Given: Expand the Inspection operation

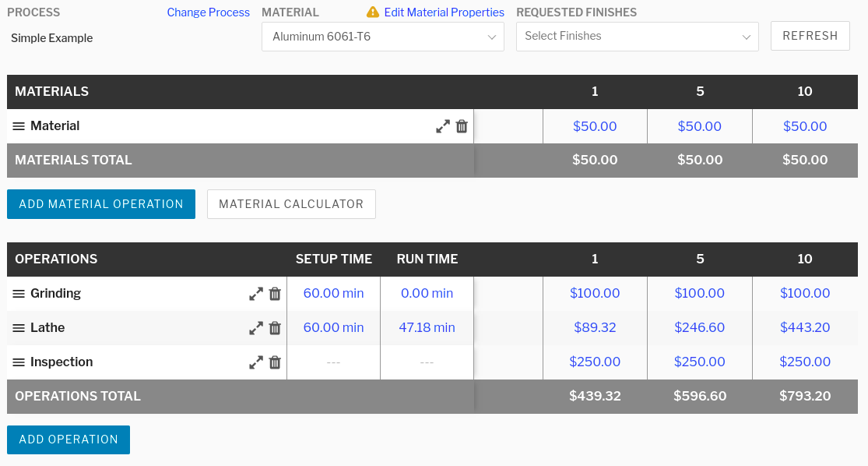Looking at the screenshot, I should (256, 362).
